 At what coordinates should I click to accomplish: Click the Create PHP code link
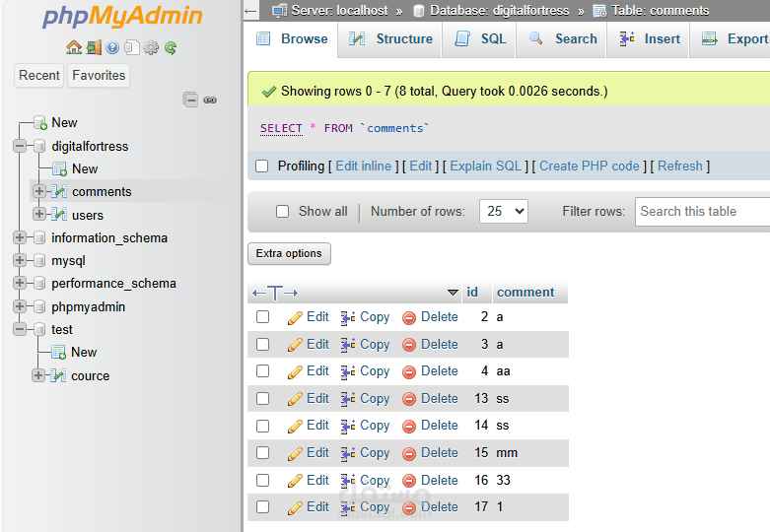tap(590, 166)
